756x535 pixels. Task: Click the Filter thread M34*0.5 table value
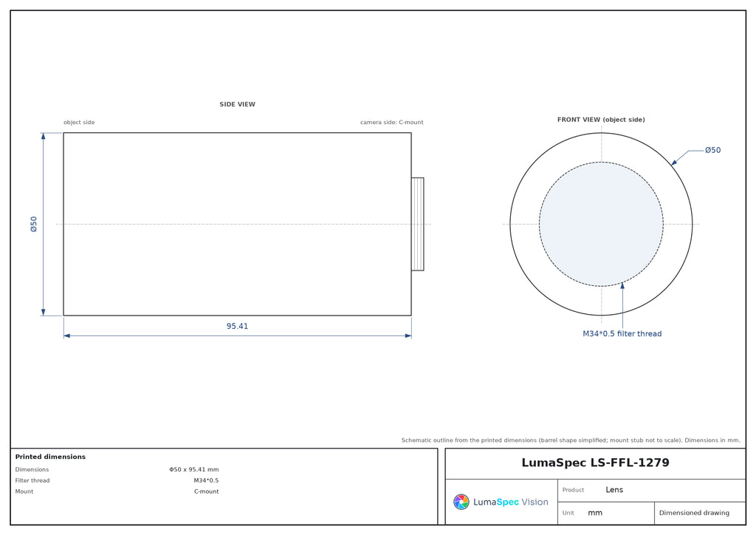point(207,480)
